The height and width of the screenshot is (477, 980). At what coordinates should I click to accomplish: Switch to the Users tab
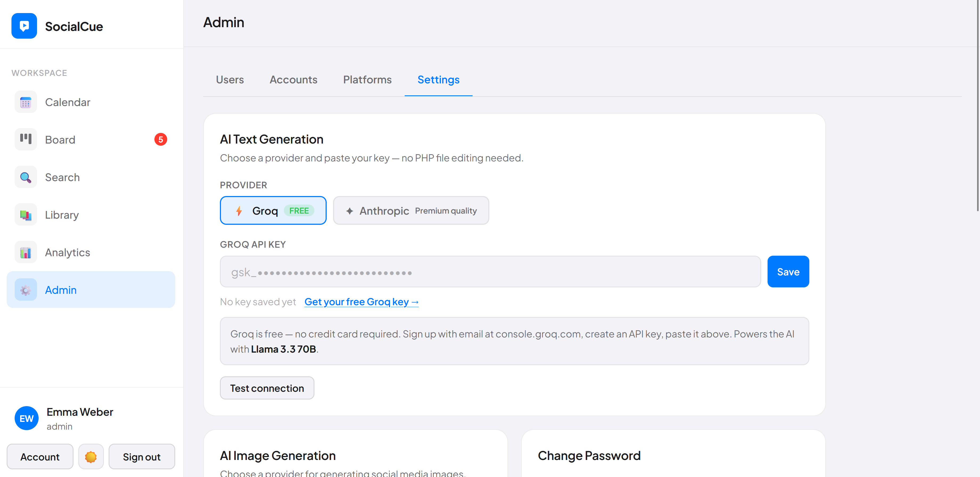tap(230, 80)
